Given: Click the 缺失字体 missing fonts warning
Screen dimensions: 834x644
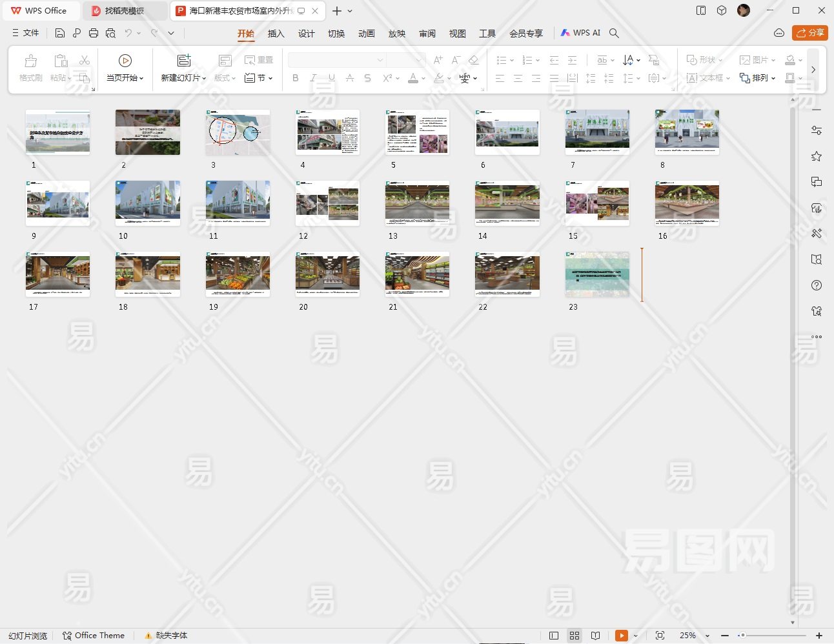Looking at the screenshot, I should 167,636.
